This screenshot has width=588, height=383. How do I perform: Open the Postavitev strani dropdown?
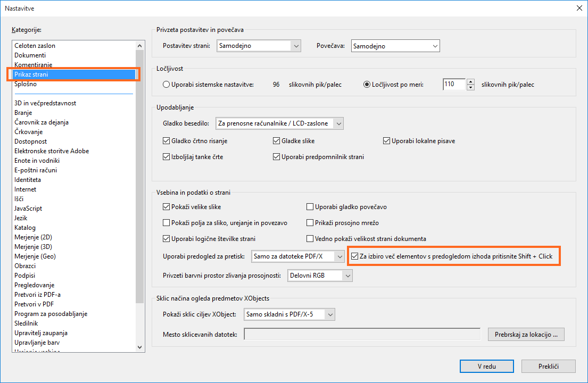(x=259, y=46)
